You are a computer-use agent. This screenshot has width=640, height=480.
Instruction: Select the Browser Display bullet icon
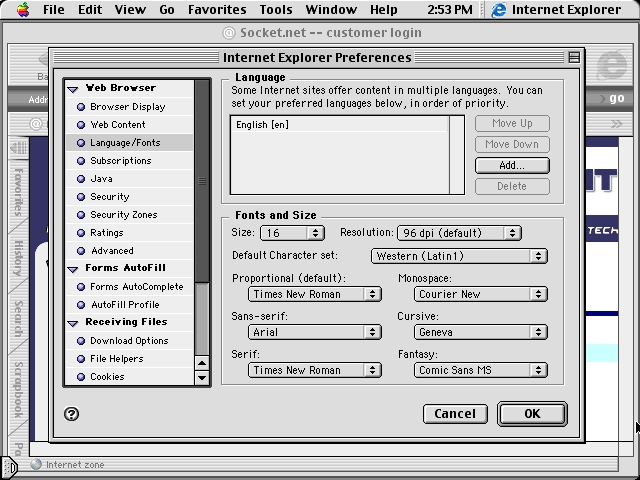coord(81,107)
